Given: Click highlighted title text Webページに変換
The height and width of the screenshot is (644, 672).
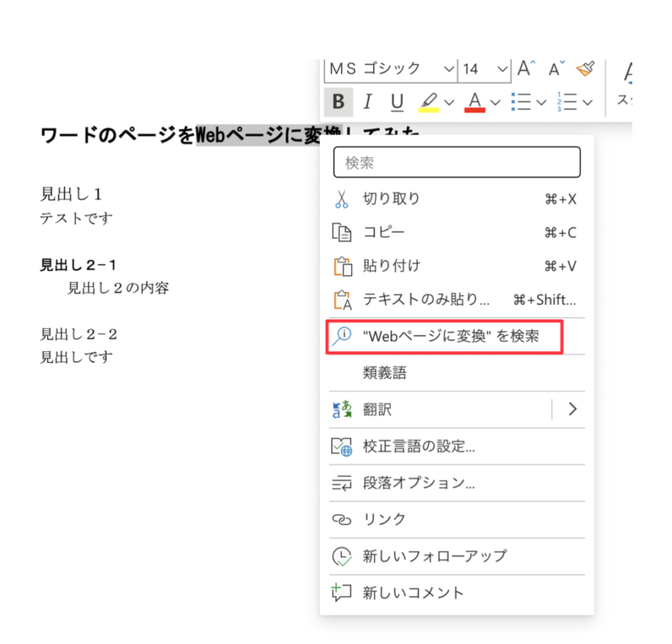Looking at the screenshot, I should pyautogui.click(x=269, y=135).
